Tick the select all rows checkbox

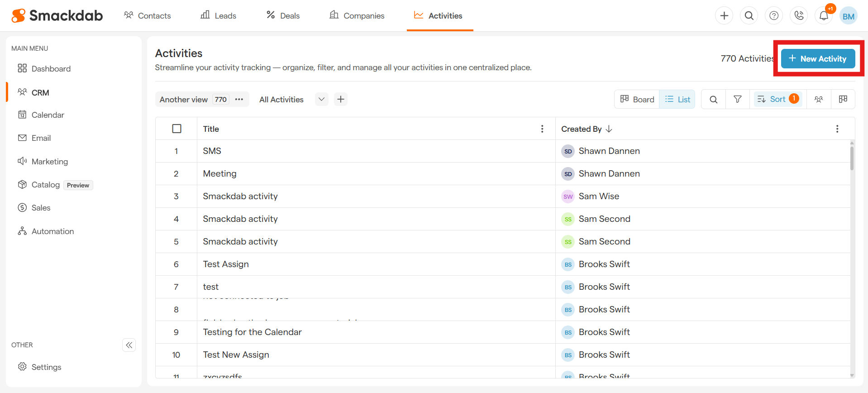176,129
